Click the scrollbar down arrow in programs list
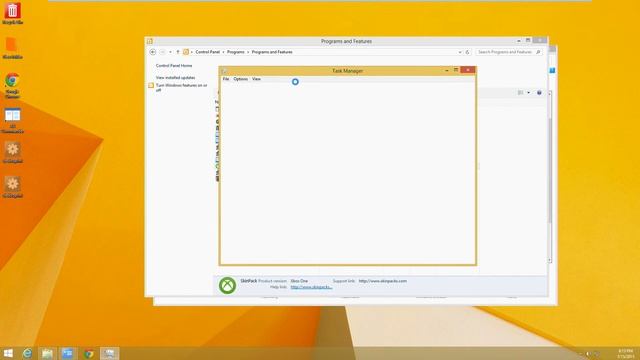The width and height of the screenshot is (640, 360). click(550, 260)
